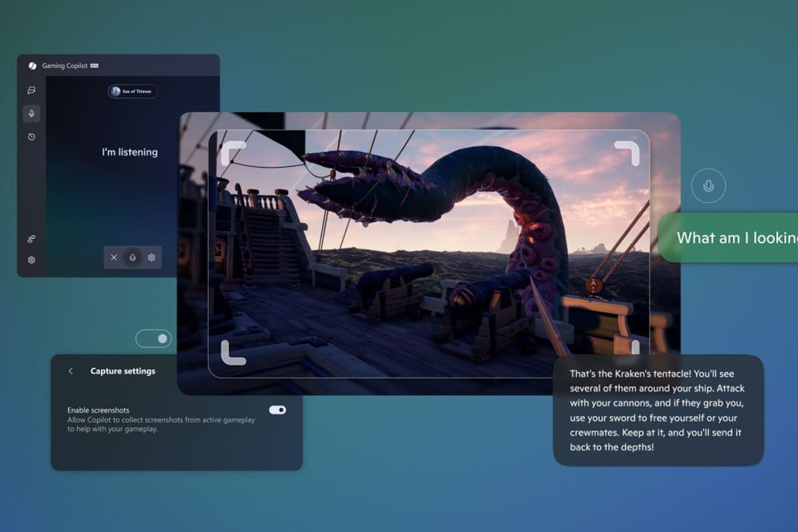This screenshot has width=798, height=532.
Task: Open the connected accounts icon near the bottom sidebar
Action: click(30, 238)
